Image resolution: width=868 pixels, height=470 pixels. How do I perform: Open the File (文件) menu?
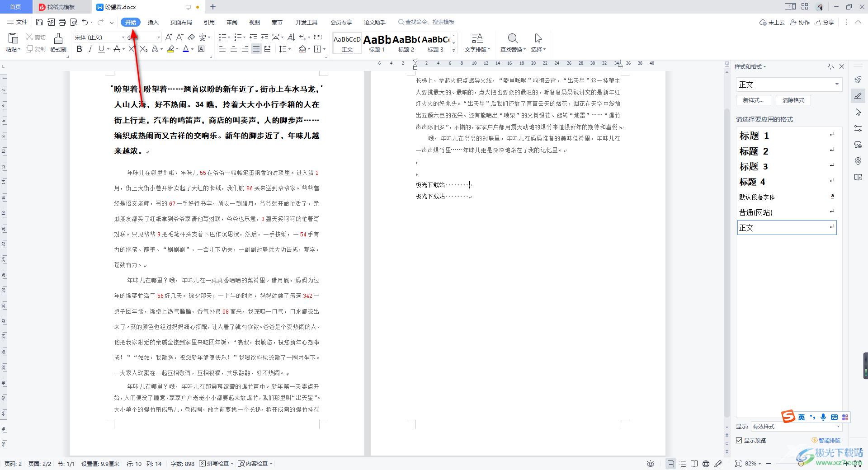(17, 22)
